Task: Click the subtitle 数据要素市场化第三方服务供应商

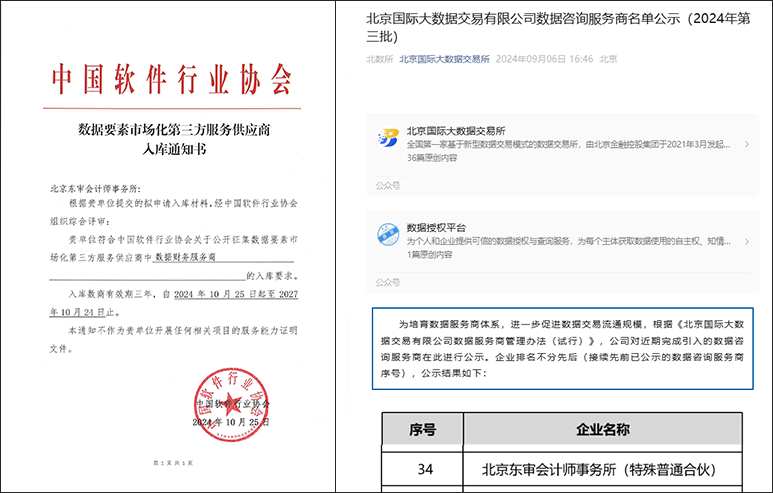Action: pyautogui.click(x=174, y=130)
